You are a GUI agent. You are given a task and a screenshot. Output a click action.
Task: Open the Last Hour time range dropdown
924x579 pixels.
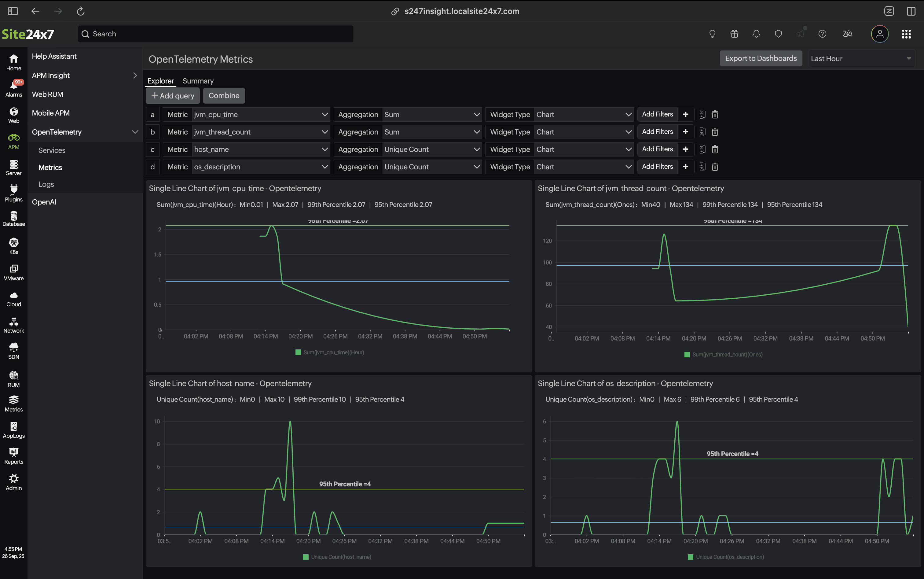[861, 59]
